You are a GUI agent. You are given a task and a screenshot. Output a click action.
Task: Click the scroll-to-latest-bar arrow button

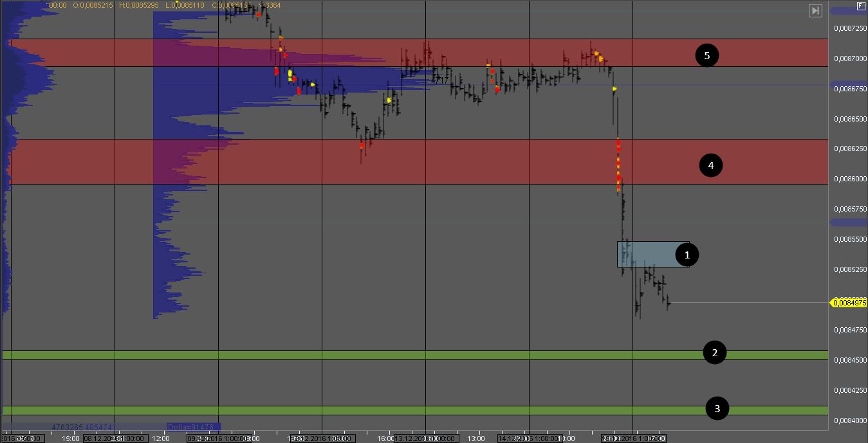pyautogui.click(x=815, y=10)
